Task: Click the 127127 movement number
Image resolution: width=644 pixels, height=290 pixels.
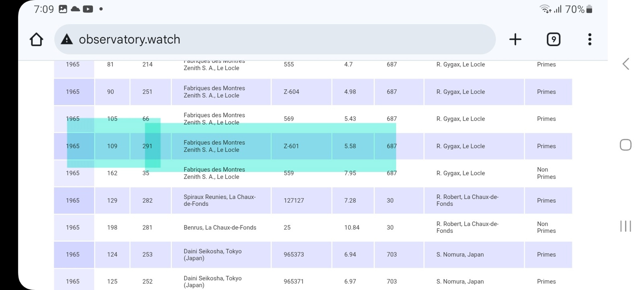Action: [294, 200]
